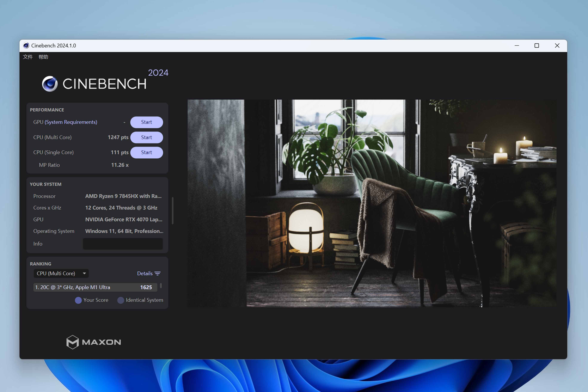Screen dimensions: 588x392
Task: Click the Details ranking link
Action: (x=145, y=274)
